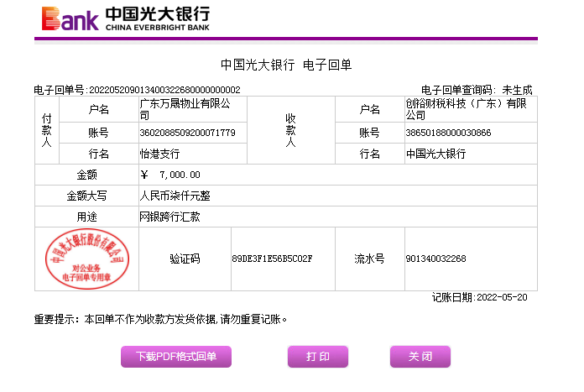Click the 验证码 label cell

[x=185, y=259]
